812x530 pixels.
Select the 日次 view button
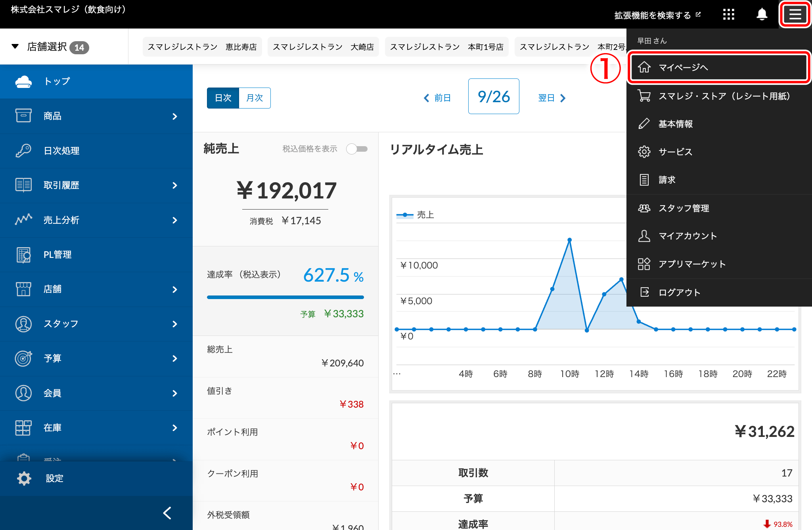(223, 98)
